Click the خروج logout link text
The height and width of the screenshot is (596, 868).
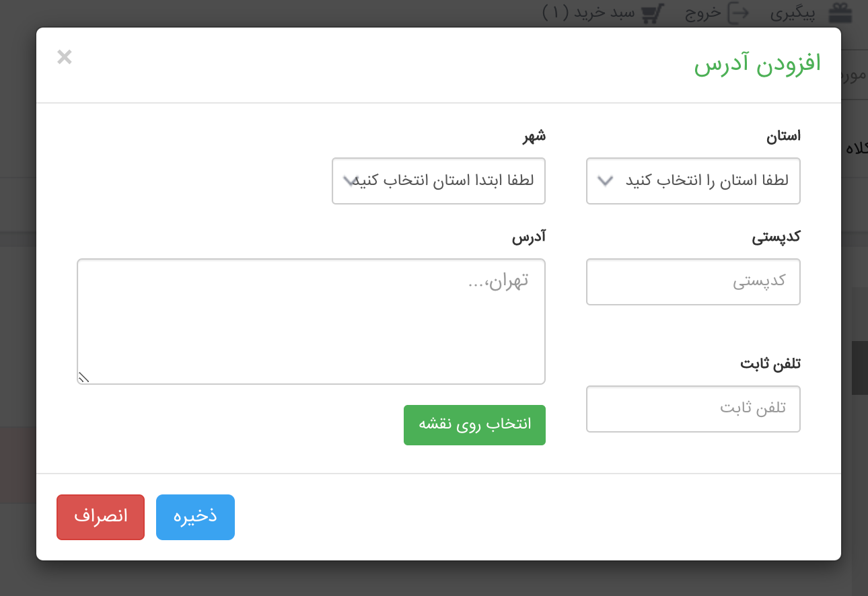702,13
